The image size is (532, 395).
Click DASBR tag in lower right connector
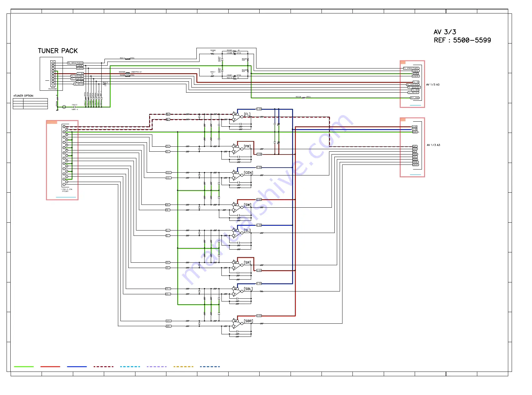point(416,165)
